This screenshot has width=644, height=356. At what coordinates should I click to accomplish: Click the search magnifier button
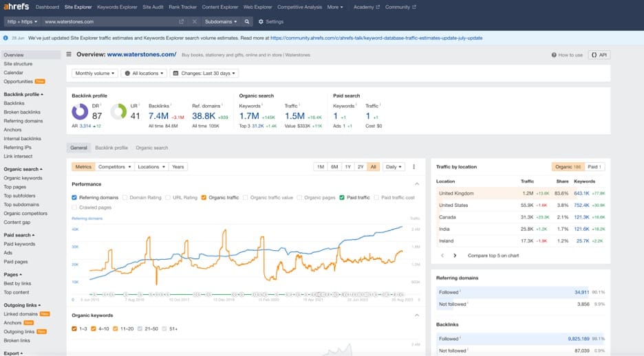(248, 21)
